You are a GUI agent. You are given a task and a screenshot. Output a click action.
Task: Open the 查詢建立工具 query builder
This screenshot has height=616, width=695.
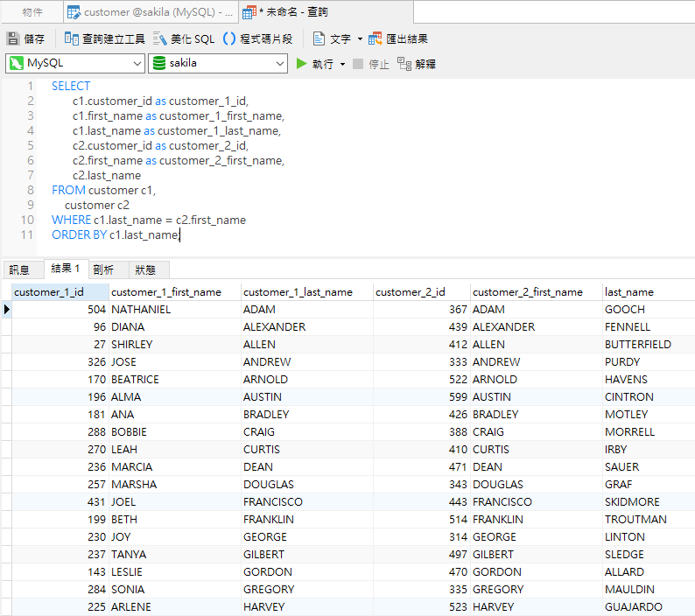click(x=104, y=39)
